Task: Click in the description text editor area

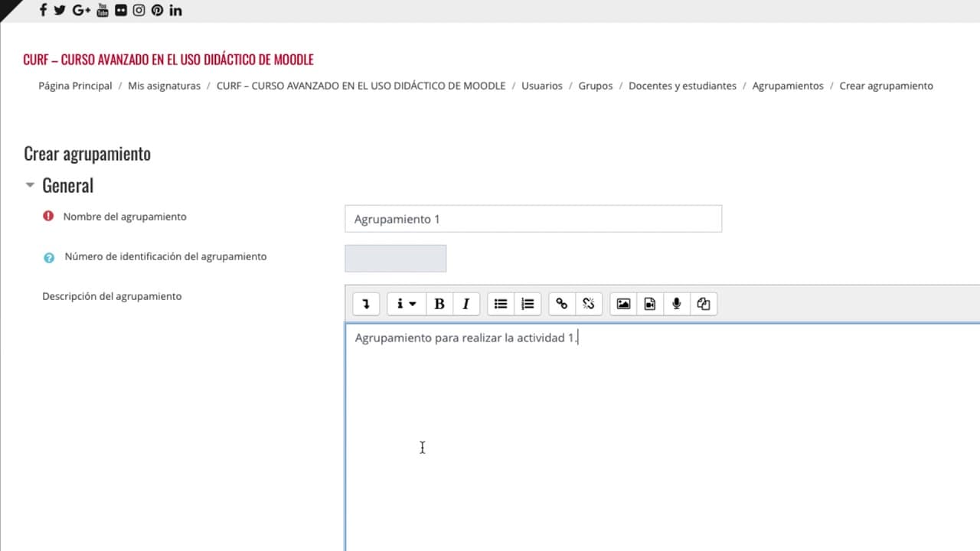Action: tap(662, 436)
